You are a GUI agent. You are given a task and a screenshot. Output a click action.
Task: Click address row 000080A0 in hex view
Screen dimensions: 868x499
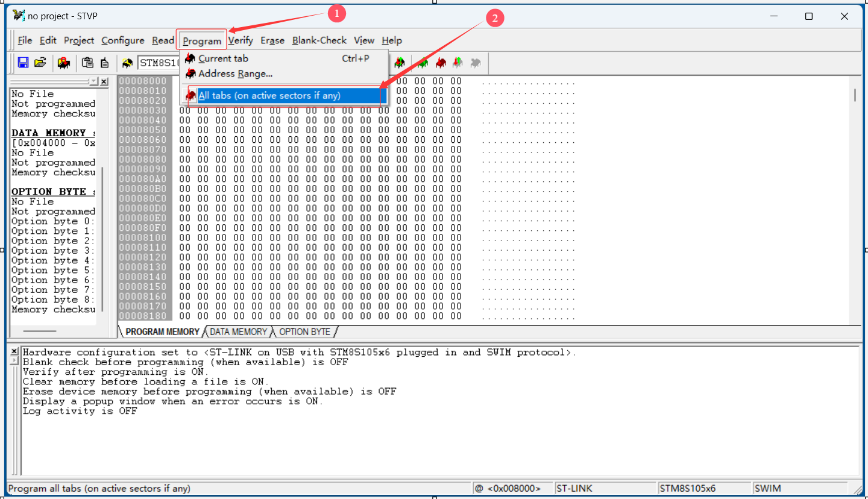[143, 179]
